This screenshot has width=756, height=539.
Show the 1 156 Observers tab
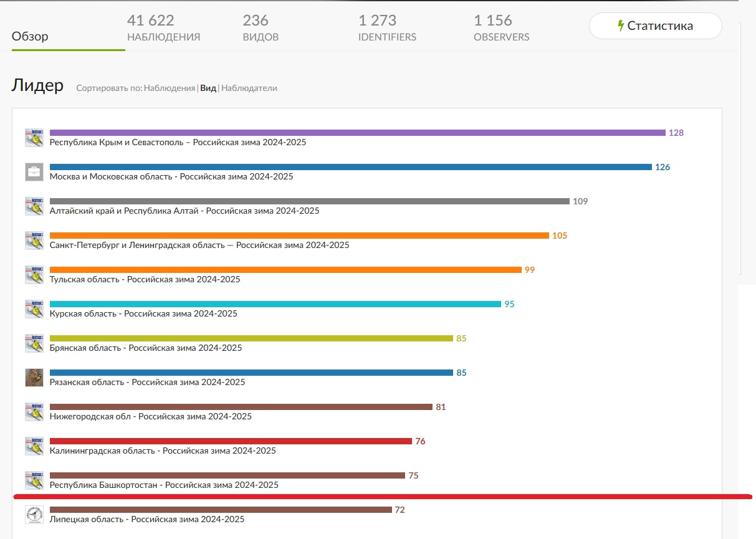click(x=502, y=29)
